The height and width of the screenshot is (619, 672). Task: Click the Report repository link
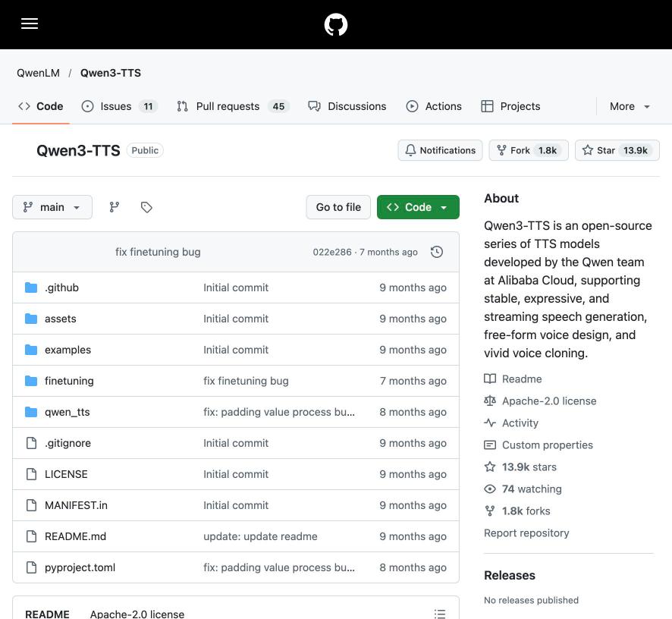[x=526, y=533]
